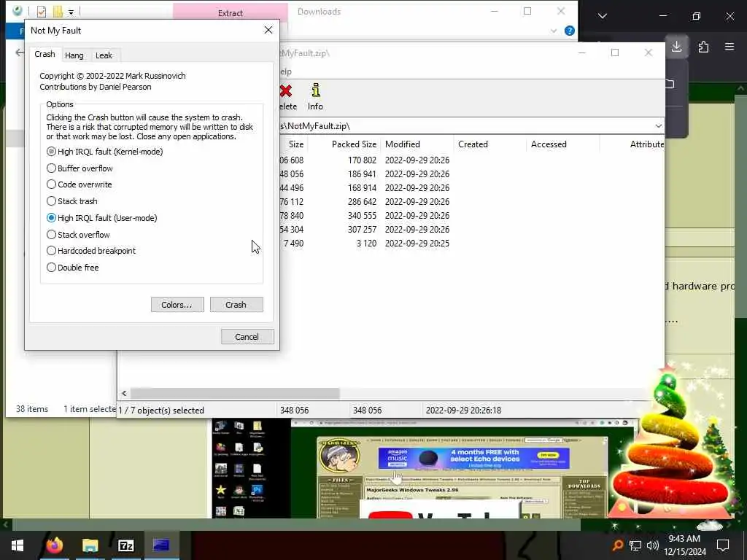Click 7-Zip icon in taskbar
Screen dimensions: 747x560
pyautogui.click(x=125, y=545)
